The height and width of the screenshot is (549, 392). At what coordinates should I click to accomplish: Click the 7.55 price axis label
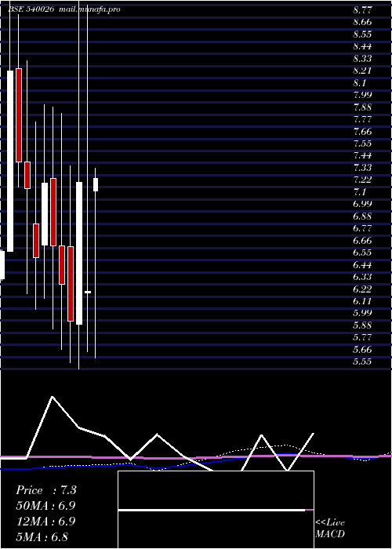click(362, 144)
